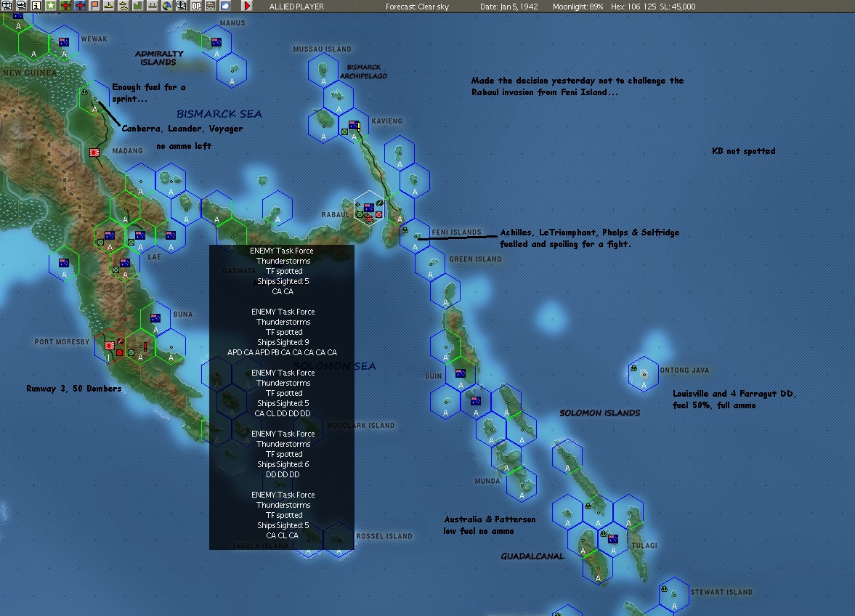Select the Australian base flag at Rabaul
Image resolution: width=855 pixels, height=616 pixels.
[369, 208]
